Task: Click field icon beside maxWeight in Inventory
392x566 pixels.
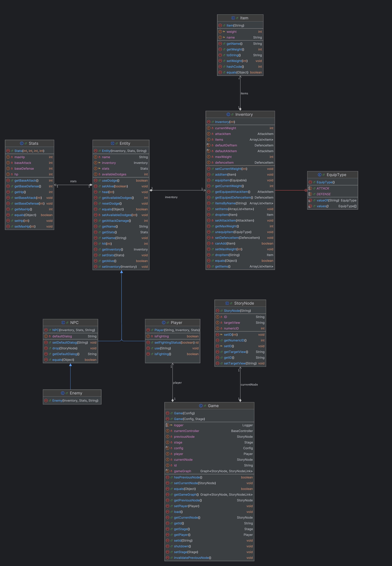Action: (209, 157)
